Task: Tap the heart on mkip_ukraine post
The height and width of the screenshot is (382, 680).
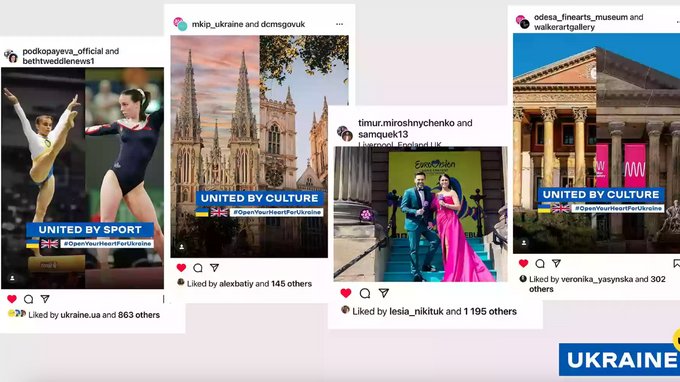Action: (181, 268)
